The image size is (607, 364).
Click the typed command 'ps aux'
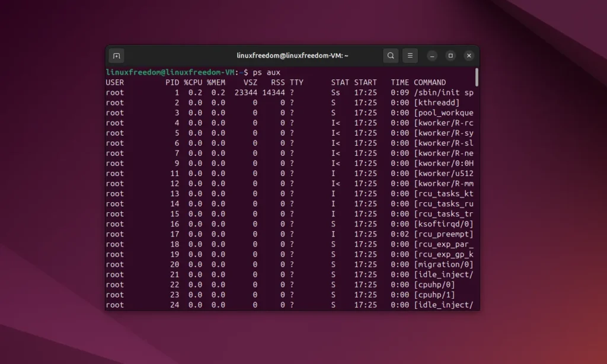(x=266, y=72)
